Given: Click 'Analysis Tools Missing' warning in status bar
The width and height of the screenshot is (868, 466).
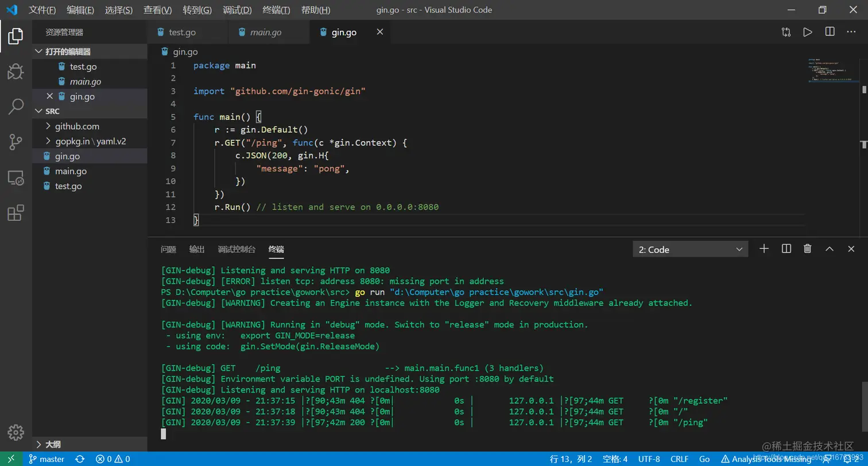Looking at the screenshot, I should tap(766, 459).
